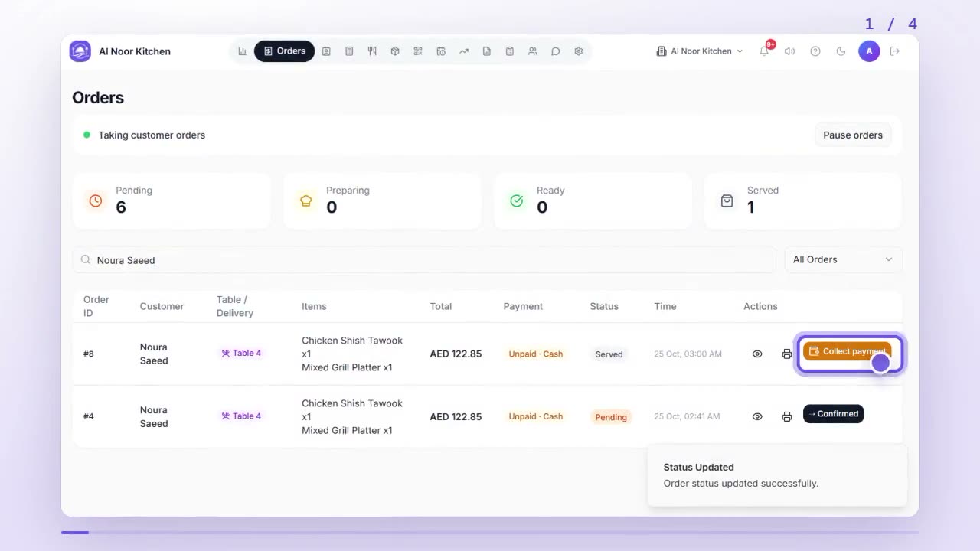Open the contact card icon beside Orders

pos(326,51)
